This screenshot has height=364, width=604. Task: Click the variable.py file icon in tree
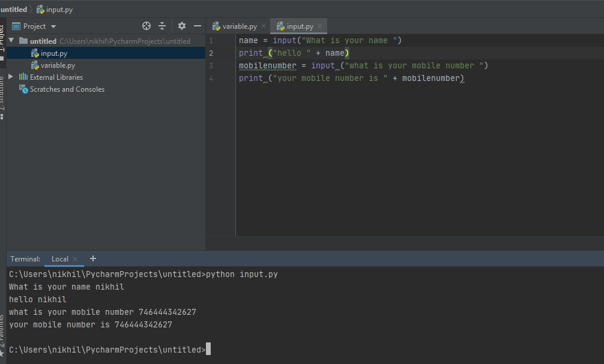click(35, 65)
